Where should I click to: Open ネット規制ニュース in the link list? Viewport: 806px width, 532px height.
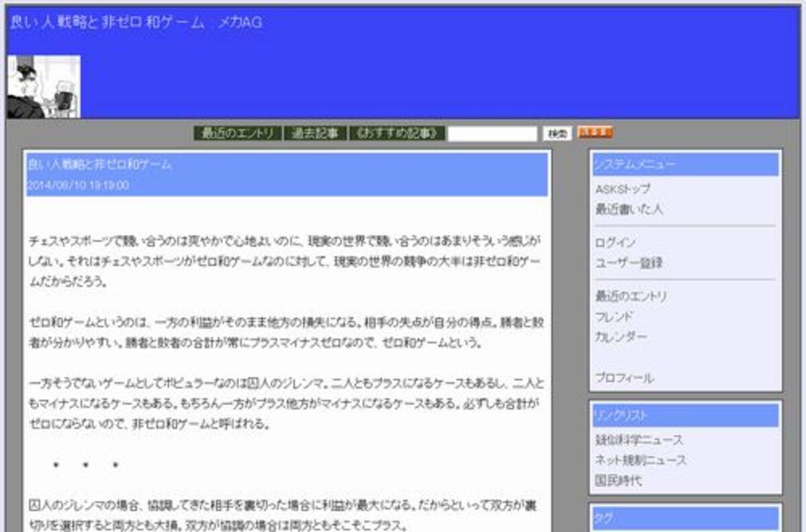click(x=641, y=460)
